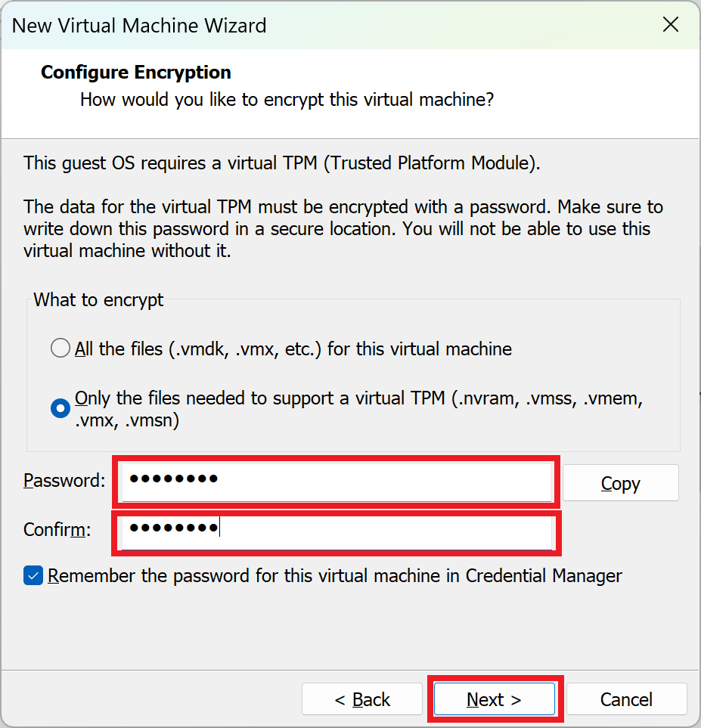The image size is (701, 728).
Task: Select 'All the files' encryption option
Action: (x=60, y=349)
